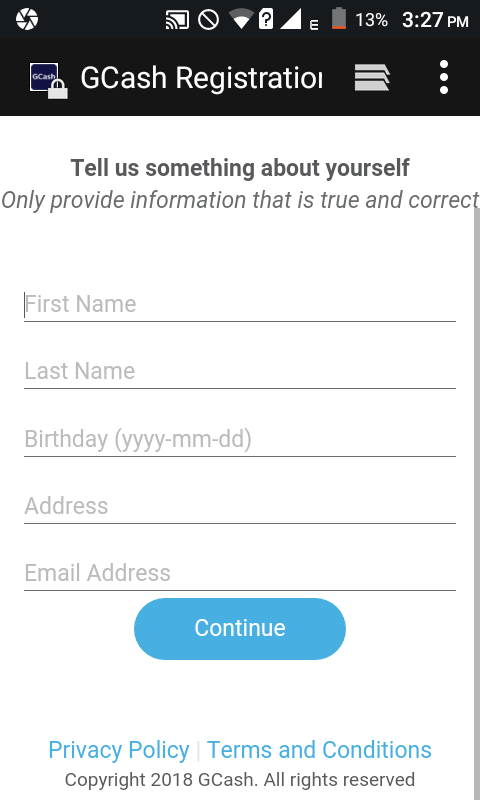The image size is (480, 800).
Task: Focus the First Name field
Action: pyautogui.click(x=240, y=305)
